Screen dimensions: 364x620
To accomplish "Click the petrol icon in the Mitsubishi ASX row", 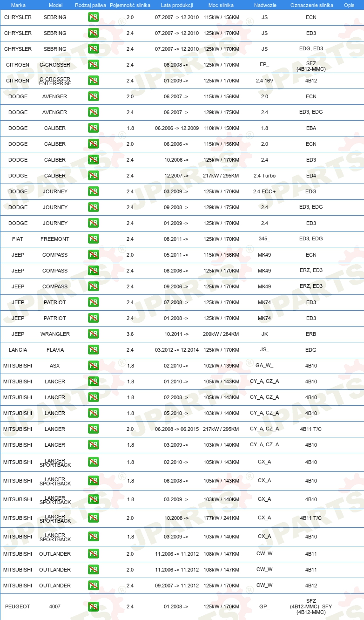I will click(x=94, y=366).
